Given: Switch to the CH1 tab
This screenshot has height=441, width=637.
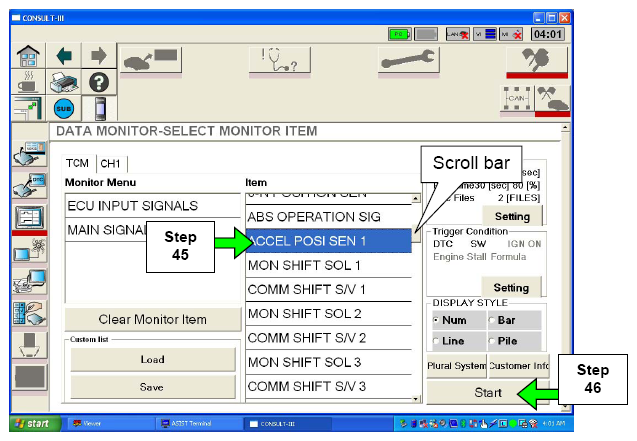Looking at the screenshot, I should (110, 163).
